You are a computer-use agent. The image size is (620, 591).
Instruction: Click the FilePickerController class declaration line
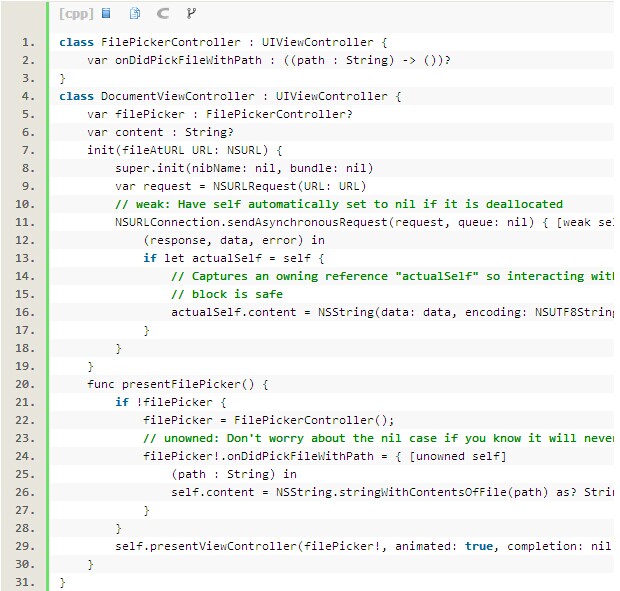[x=222, y=42]
